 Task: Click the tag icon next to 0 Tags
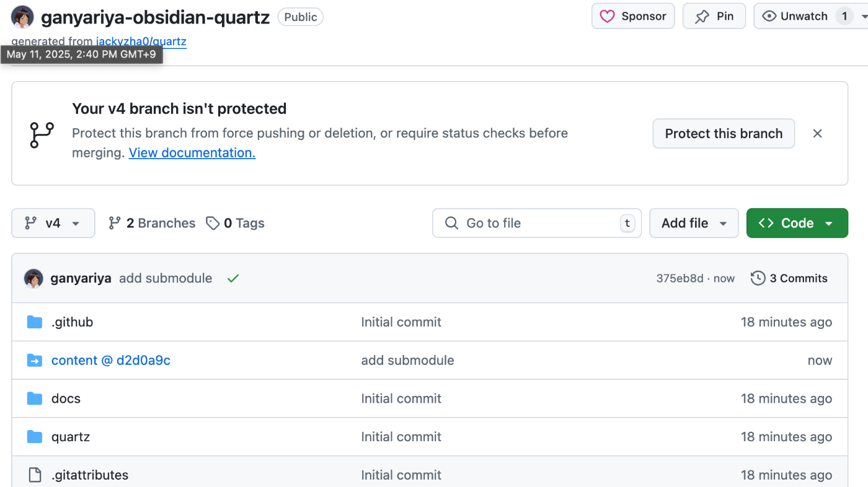point(213,223)
